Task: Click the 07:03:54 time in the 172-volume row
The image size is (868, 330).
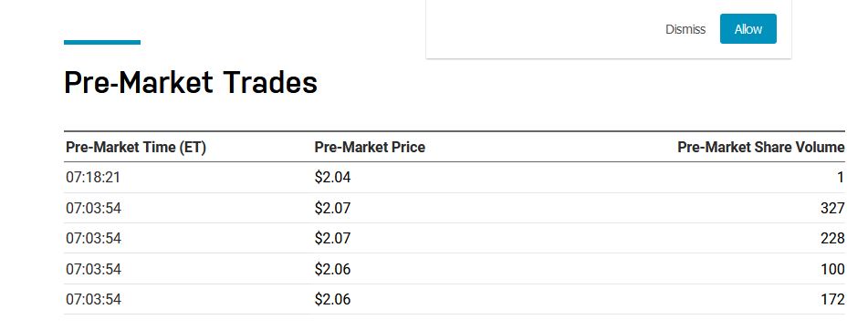Action: pos(93,300)
